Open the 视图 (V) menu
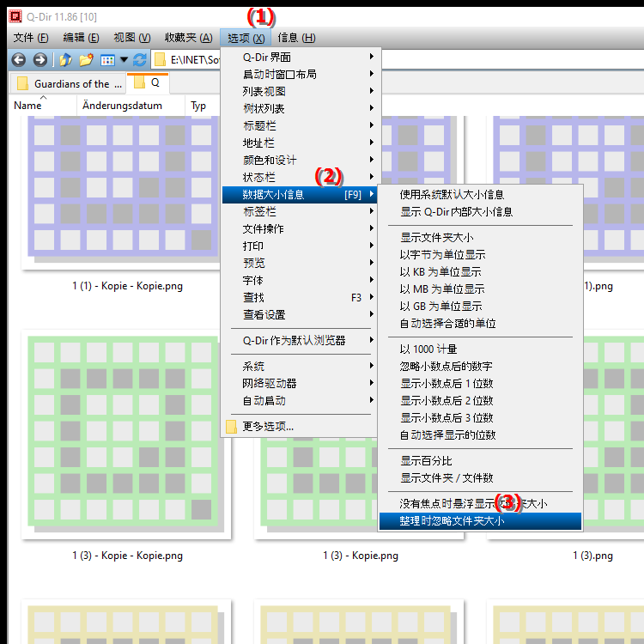 132,38
